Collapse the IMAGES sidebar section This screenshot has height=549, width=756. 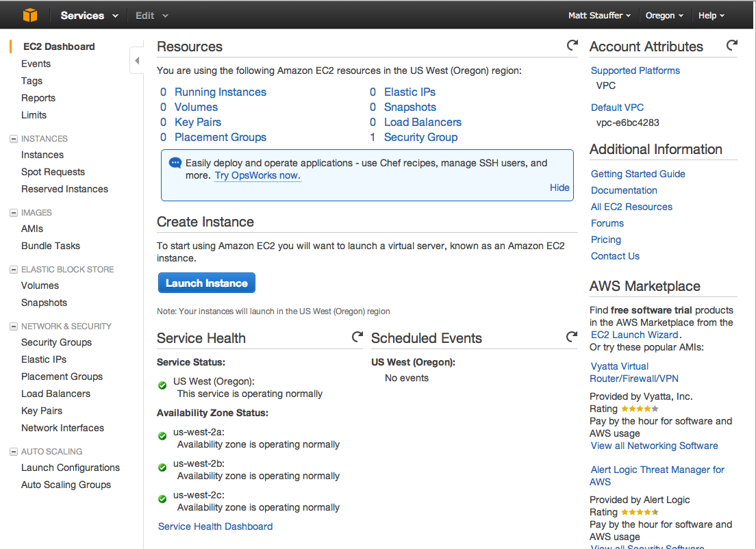14,213
